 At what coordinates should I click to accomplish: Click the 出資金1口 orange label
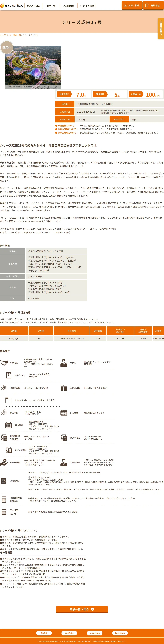[x=136, y=94]
